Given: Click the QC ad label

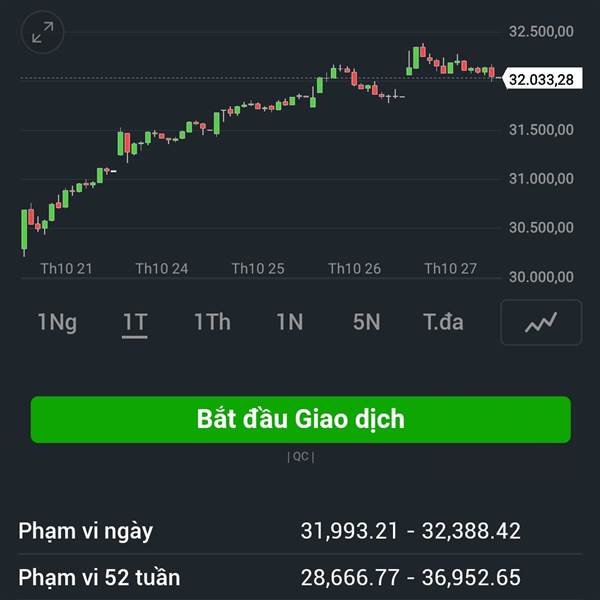Looking at the screenshot, I should 301,457.
